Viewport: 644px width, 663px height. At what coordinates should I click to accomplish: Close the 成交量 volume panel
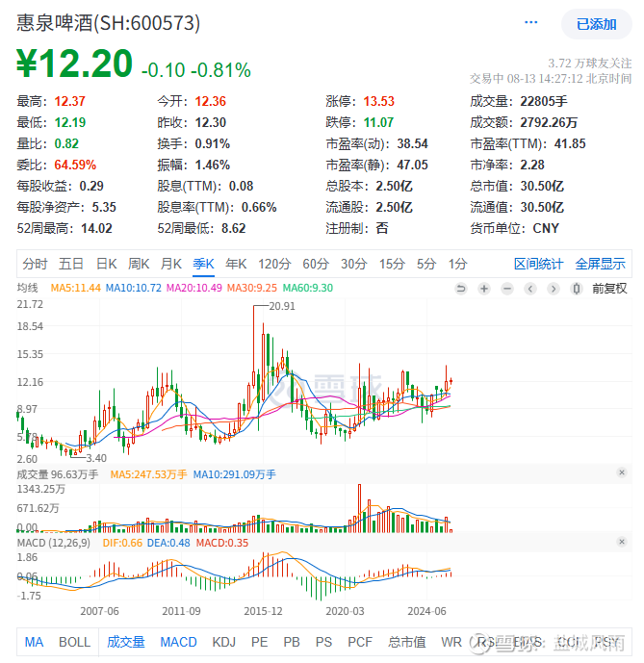click(622, 472)
